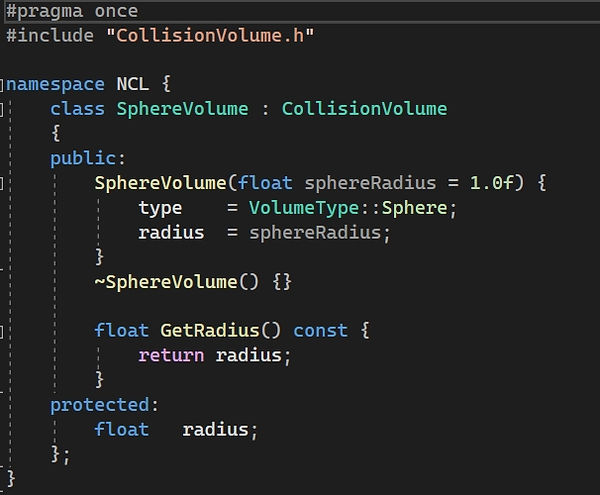Click the "#pragma" directive text
The width and height of the screenshot is (600, 495).
[44, 11]
